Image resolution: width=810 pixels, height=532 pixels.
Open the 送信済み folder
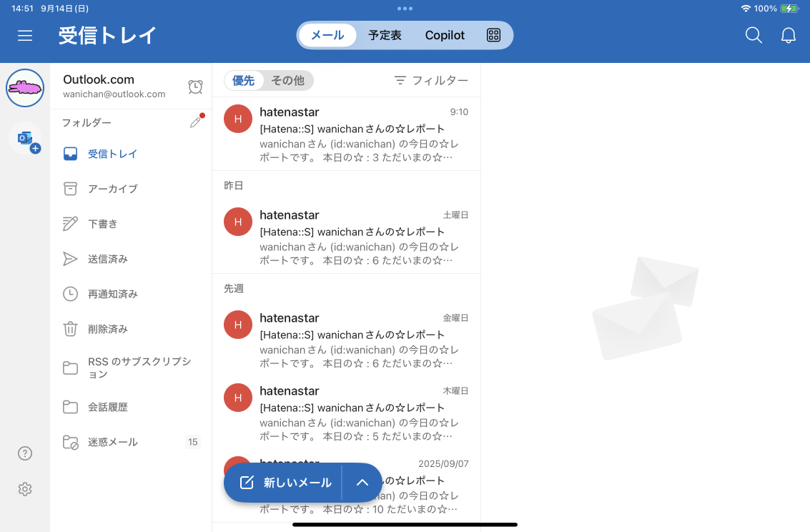coord(131,259)
